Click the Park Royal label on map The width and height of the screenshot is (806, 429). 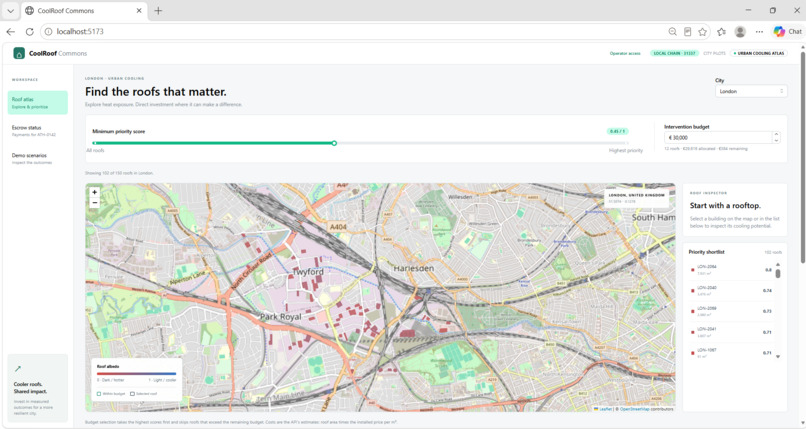click(281, 316)
